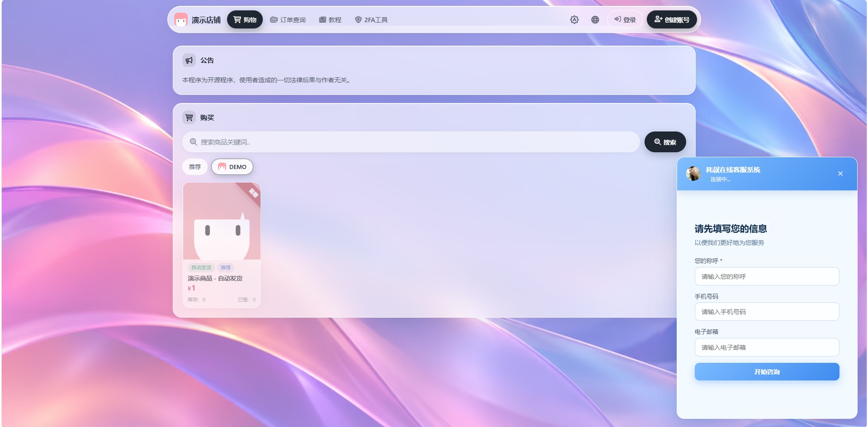Select the 推荐 category filter
The height and width of the screenshot is (427, 868).
click(x=195, y=167)
